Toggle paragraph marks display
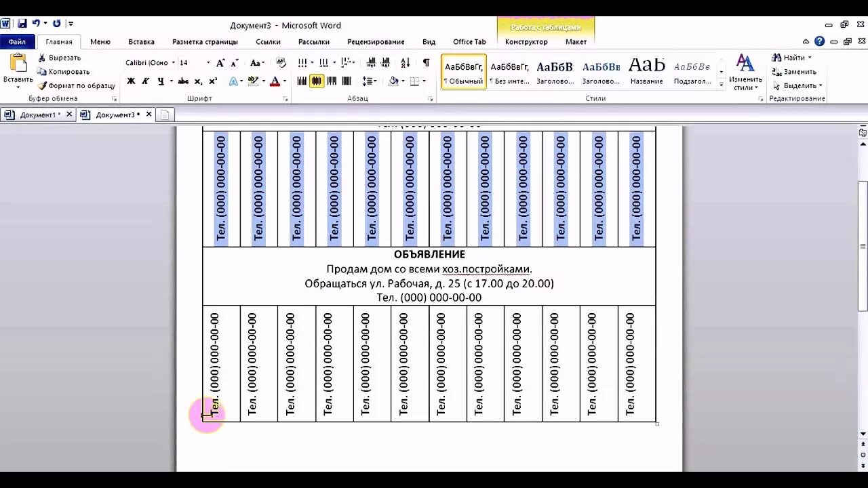Image resolution: width=868 pixels, height=488 pixels. 426,62
